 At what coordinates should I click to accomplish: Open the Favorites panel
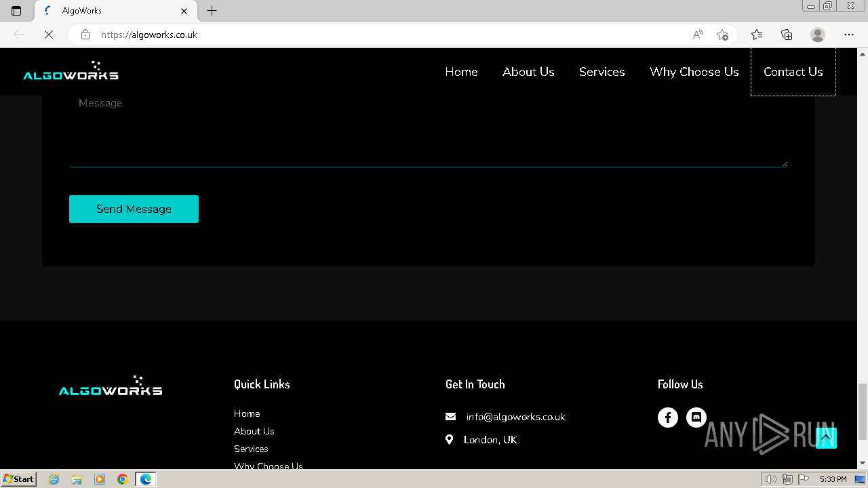(x=757, y=35)
